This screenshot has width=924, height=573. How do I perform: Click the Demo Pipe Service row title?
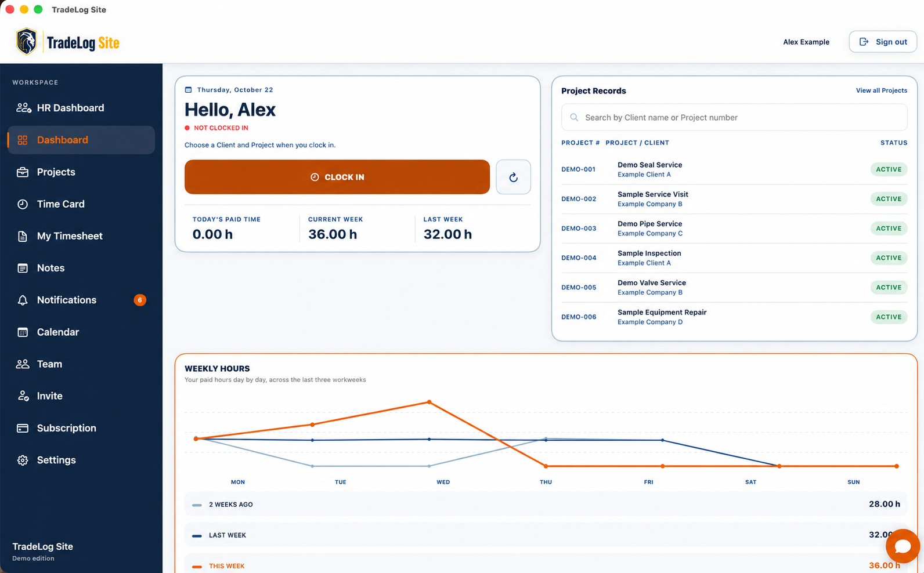pos(650,223)
